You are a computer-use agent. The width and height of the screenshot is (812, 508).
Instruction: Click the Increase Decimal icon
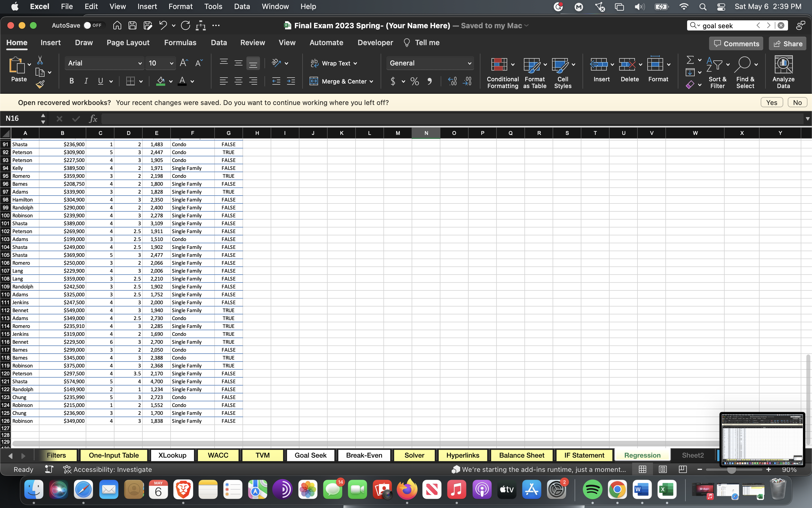452,81
